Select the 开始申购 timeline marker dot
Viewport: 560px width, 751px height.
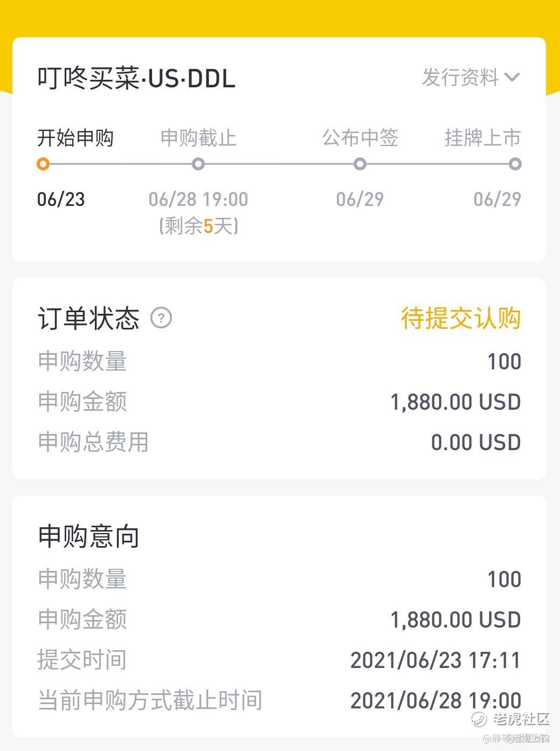coord(44,164)
